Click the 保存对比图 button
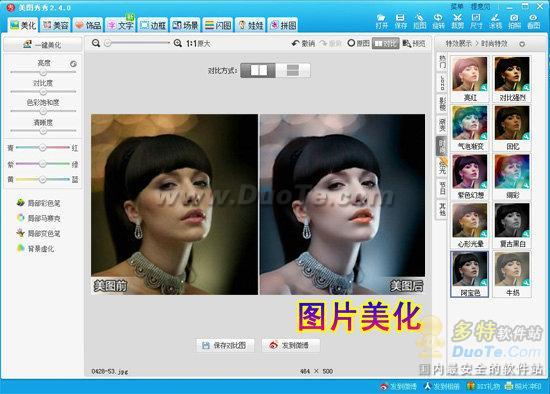This screenshot has width=550, height=394. click(x=224, y=345)
